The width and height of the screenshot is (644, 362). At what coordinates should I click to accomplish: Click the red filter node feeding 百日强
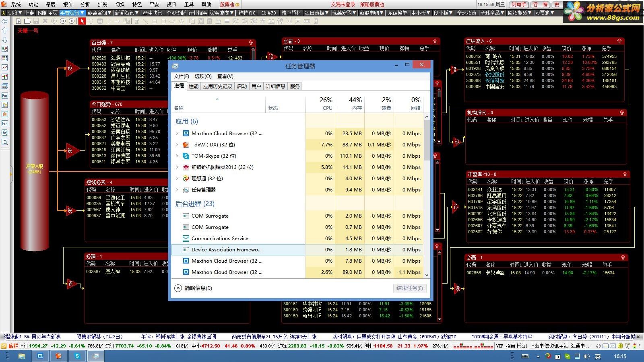tap(71, 68)
